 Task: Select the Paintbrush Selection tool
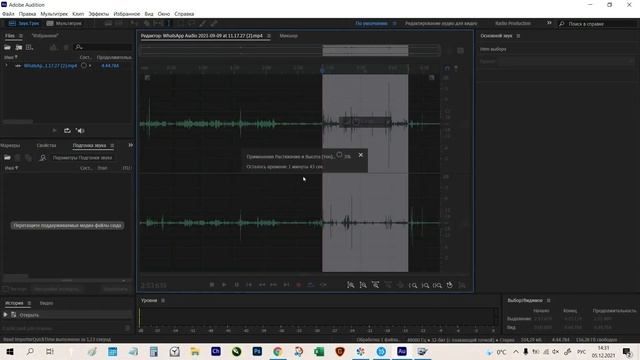(x=203, y=24)
